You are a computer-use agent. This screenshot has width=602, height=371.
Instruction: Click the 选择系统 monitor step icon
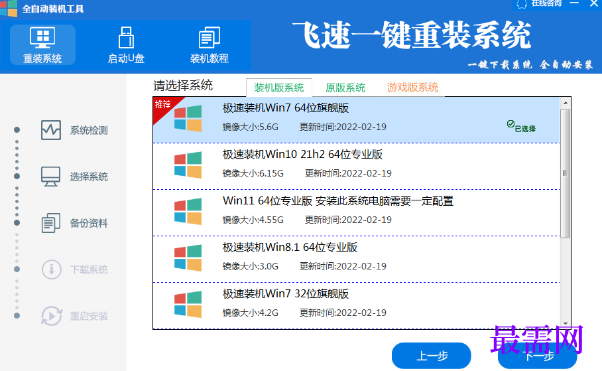pyautogui.click(x=51, y=176)
